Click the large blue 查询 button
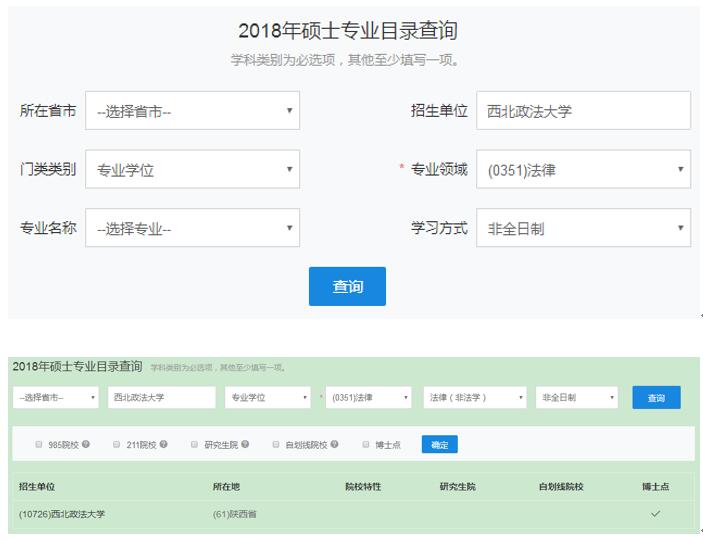The image size is (703, 541). pyautogui.click(x=347, y=286)
